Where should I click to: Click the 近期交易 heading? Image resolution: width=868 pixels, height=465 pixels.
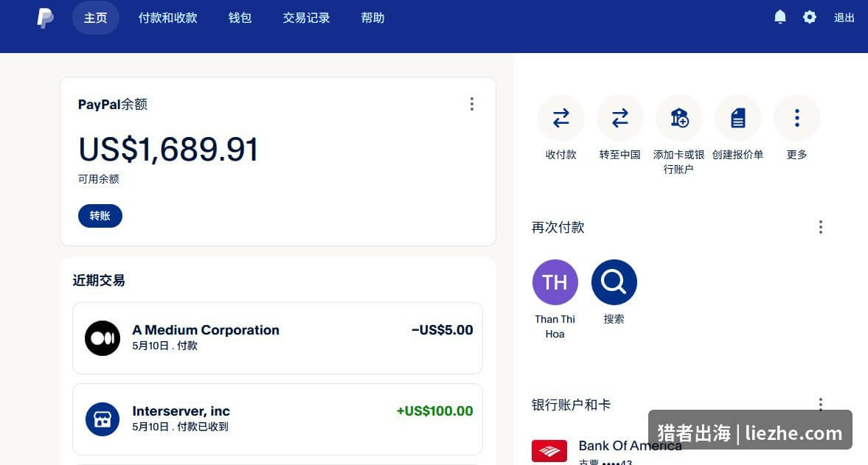[x=99, y=280]
